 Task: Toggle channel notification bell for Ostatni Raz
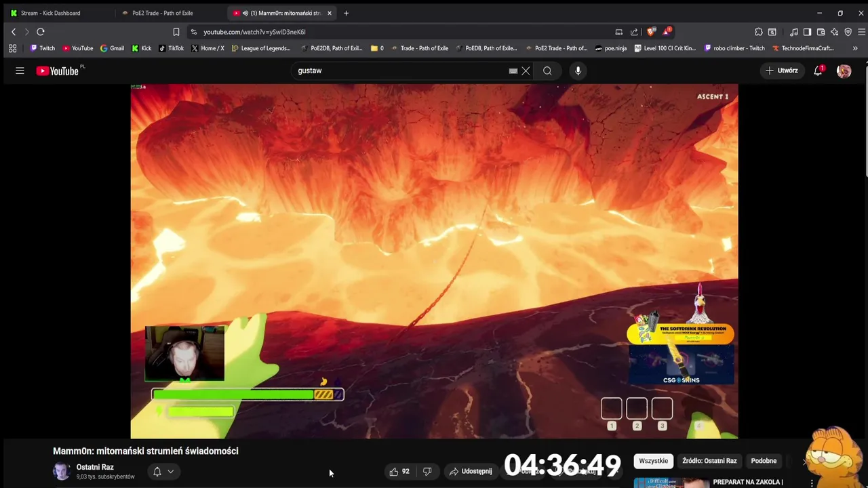point(157,471)
